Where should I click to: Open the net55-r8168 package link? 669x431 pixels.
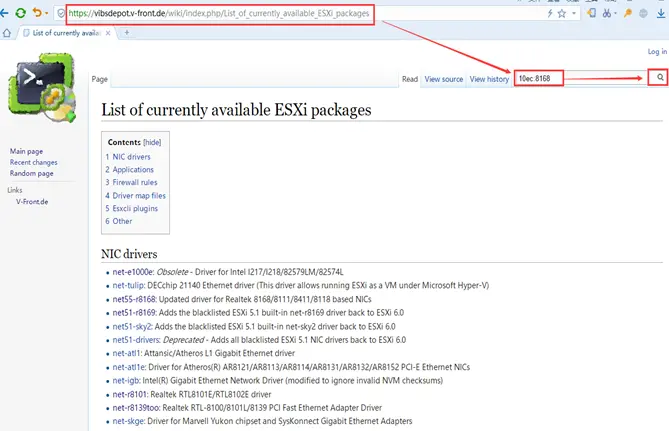pos(134,299)
